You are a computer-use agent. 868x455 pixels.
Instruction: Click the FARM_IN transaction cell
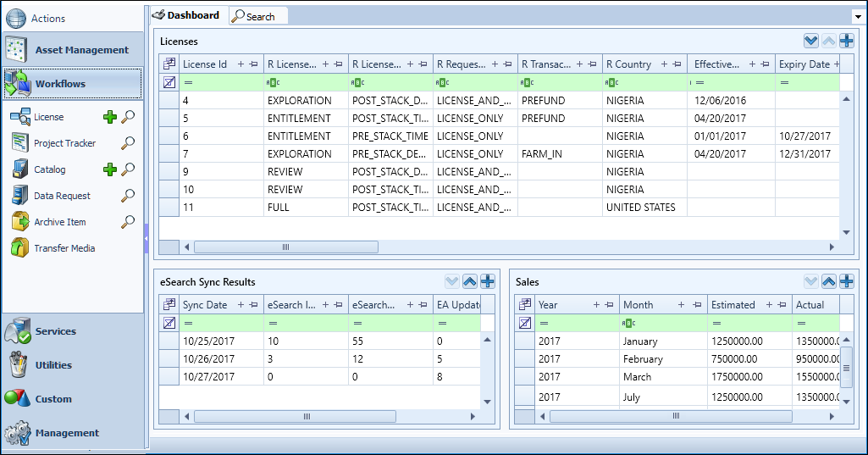[x=560, y=153]
